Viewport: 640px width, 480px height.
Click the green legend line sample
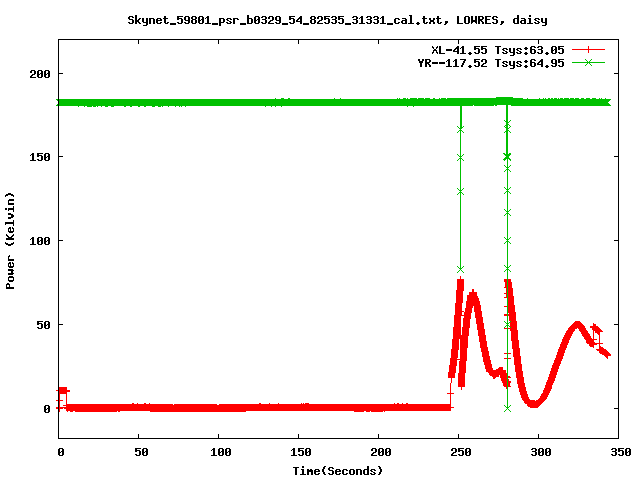[588, 62]
